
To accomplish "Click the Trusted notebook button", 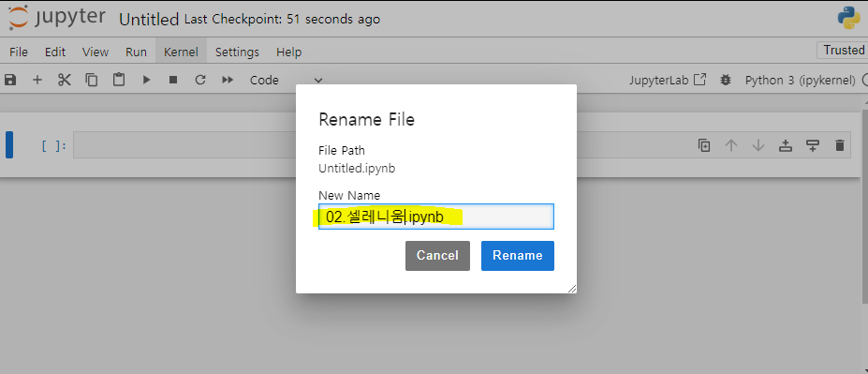I will [x=844, y=50].
